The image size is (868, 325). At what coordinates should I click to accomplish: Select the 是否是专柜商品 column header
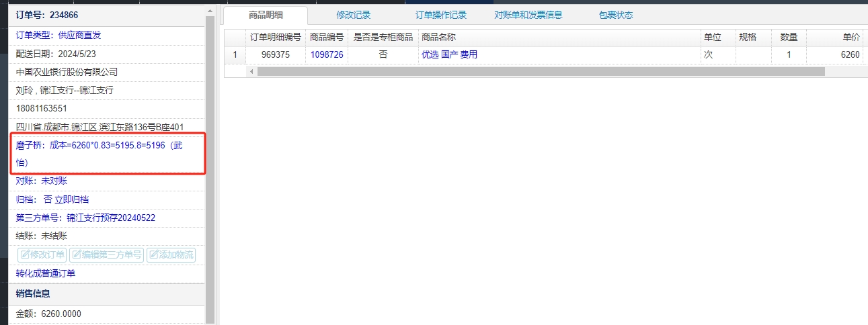383,38
